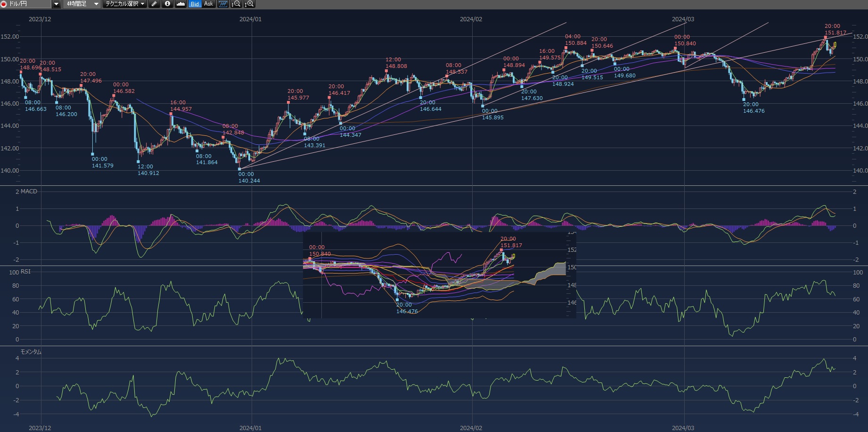
Task: Click the 2024/03 date label on bottom axis
Action: 683,428
